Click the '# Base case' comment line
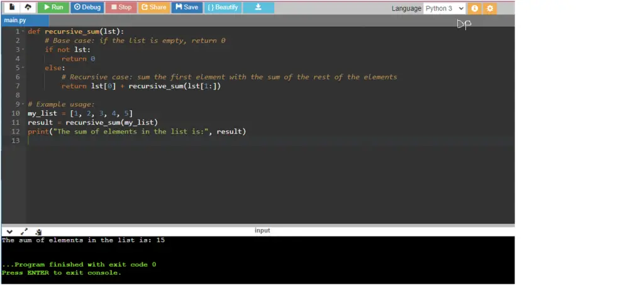Image resolution: width=644 pixels, height=285 pixels. 135,41
